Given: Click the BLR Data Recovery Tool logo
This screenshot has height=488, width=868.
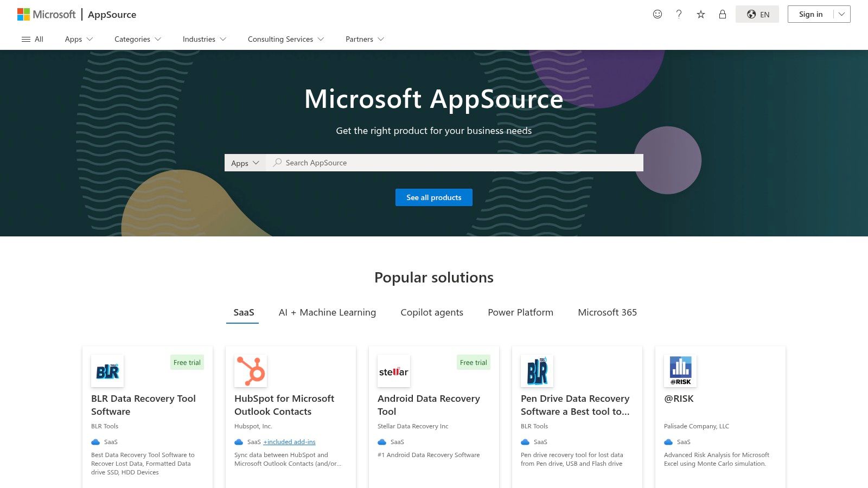Looking at the screenshot, I should [x=107, y=371].
